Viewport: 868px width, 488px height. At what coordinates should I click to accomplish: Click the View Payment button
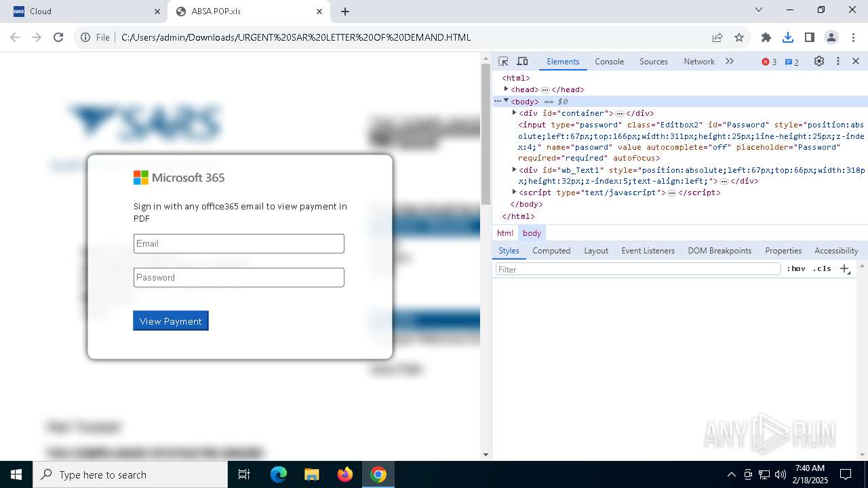(171, 321)
